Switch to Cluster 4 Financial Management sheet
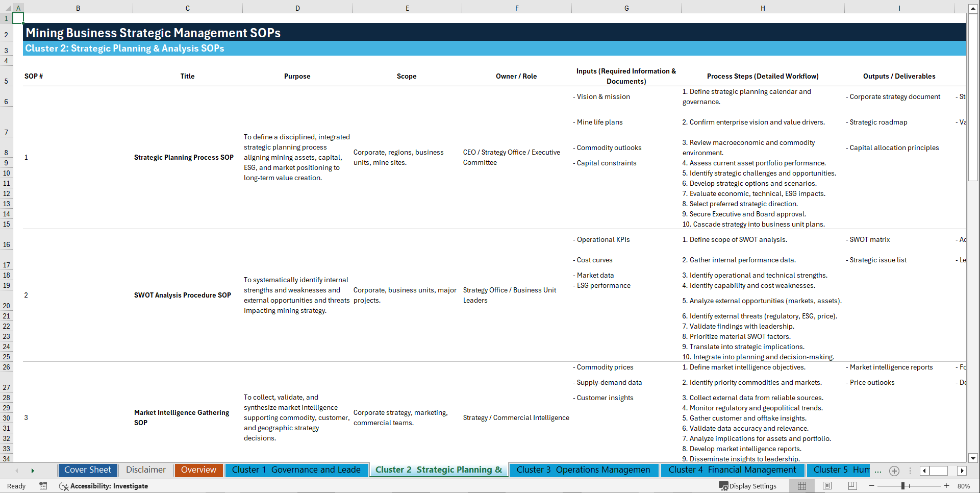The width and height of the screenshot is (980, 493). (733, 470)
